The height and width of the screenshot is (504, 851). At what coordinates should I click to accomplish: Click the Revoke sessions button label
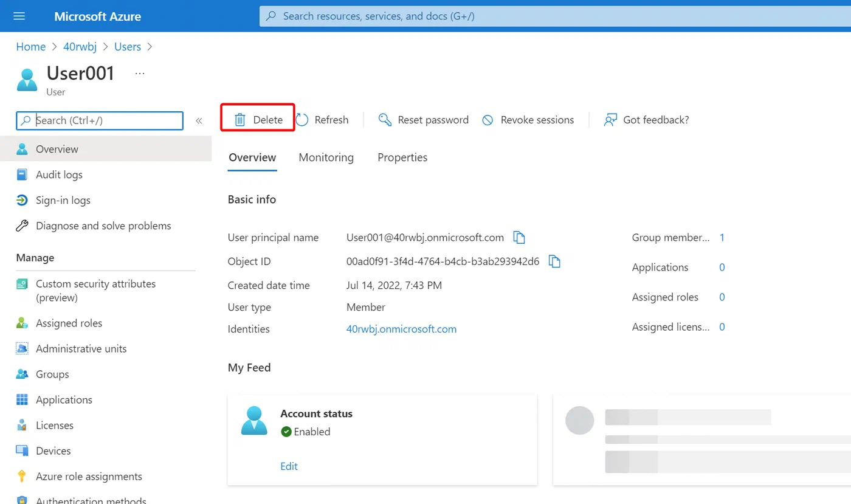(537, 120)
